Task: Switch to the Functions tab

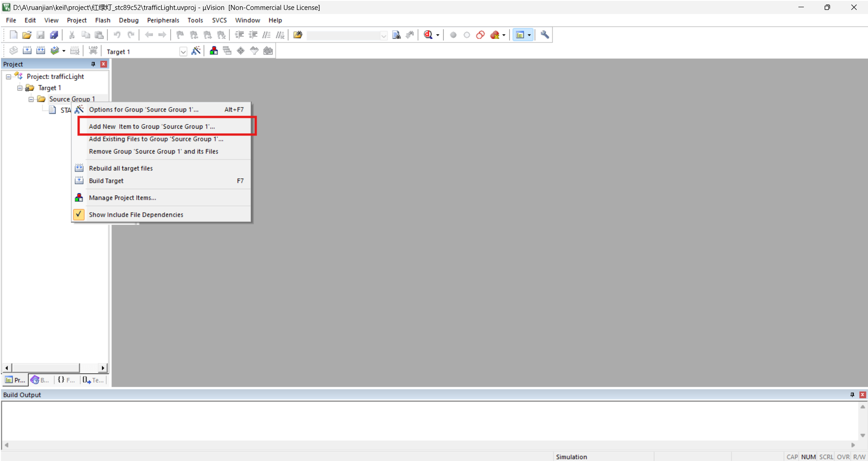Action: [66, 380]
